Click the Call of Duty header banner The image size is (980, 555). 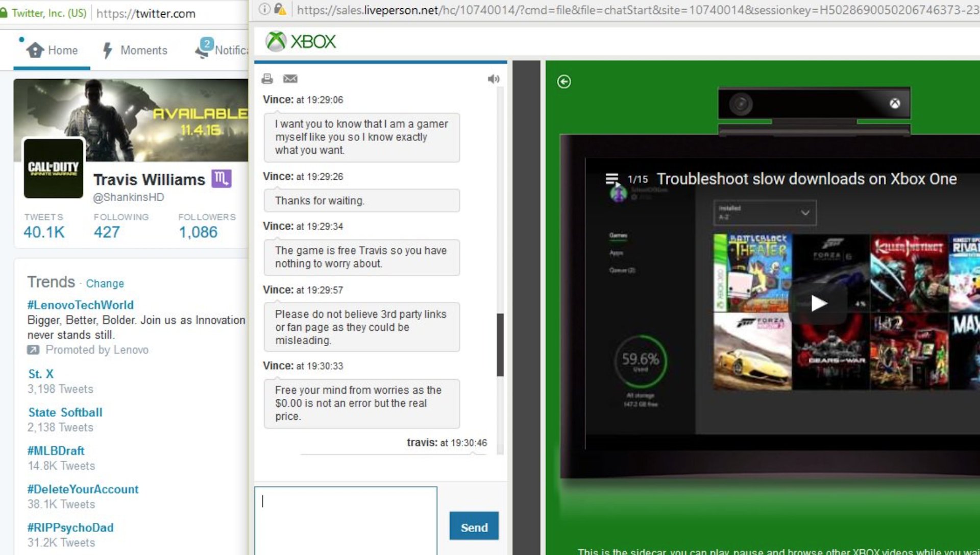(x=131, y=119)
